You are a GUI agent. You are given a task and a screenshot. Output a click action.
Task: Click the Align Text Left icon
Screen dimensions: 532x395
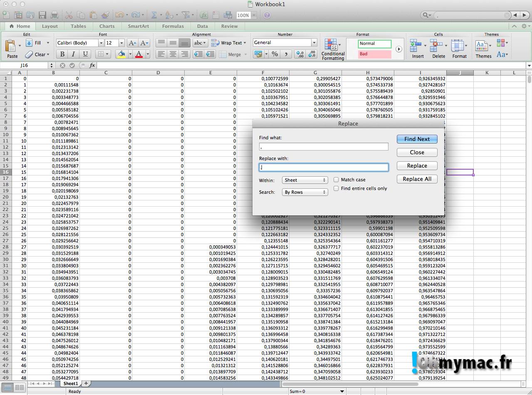(x=161, y=54)
